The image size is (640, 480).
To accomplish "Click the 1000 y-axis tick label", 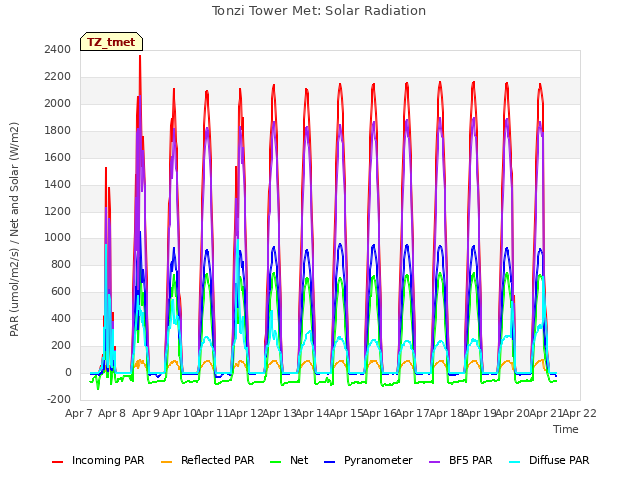I will tap(58, 238).
